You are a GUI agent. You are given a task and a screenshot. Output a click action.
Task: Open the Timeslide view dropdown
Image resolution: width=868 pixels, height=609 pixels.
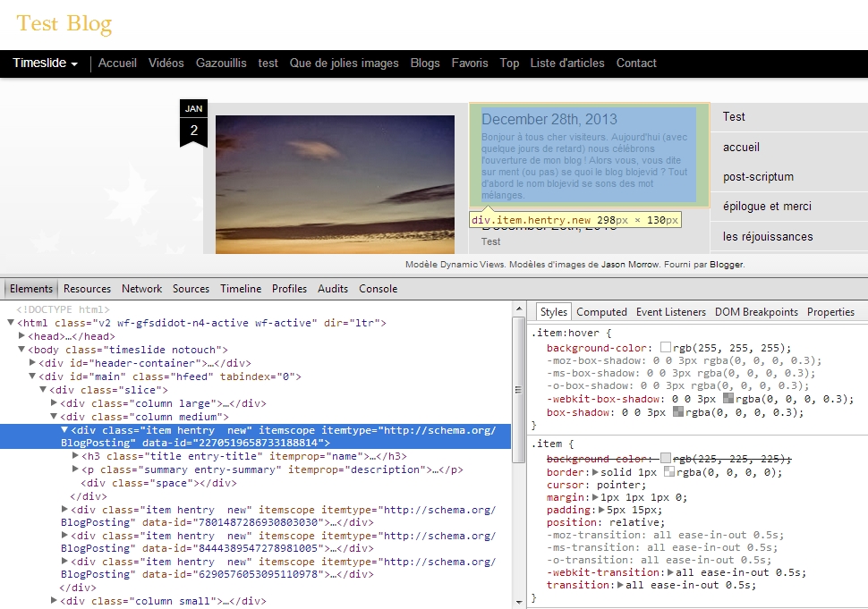point(45,63)
